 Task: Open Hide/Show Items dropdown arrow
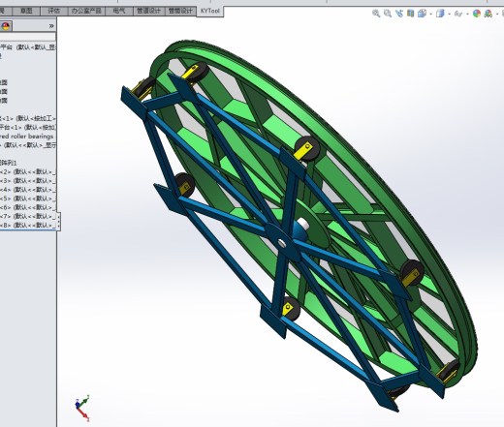point(467,14)
